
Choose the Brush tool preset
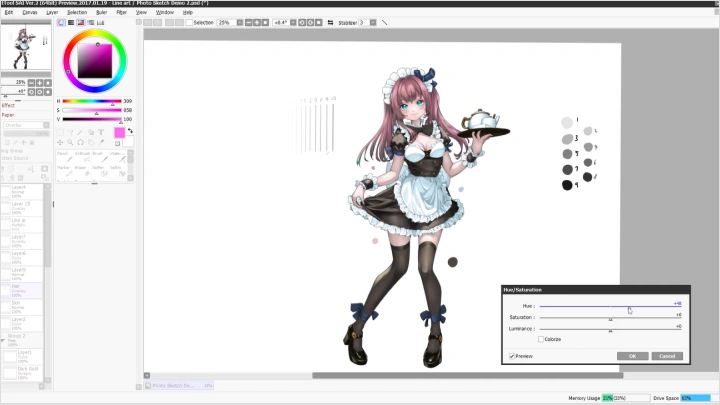[x=100, y=157]
